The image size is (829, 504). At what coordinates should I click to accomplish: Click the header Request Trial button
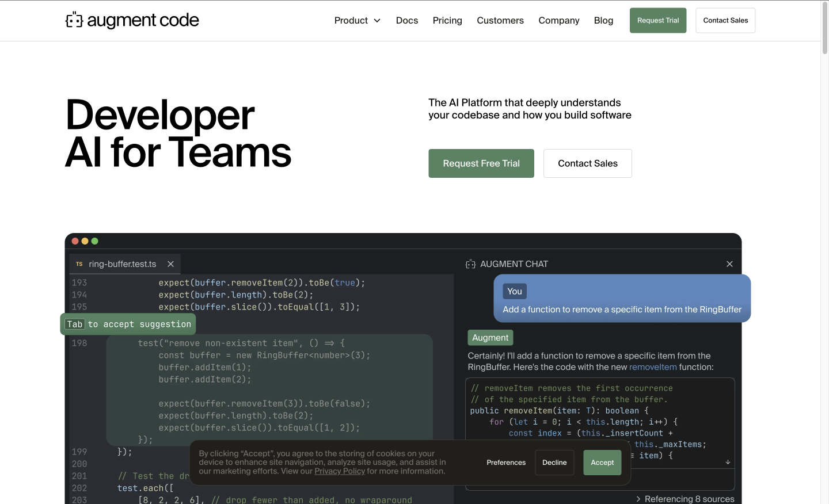(658, 20)
